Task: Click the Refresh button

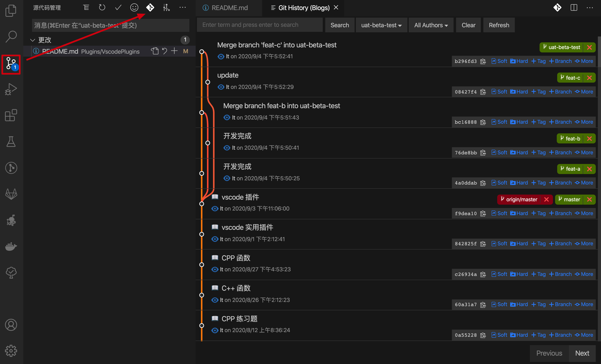Action: (x=499, y=25)
